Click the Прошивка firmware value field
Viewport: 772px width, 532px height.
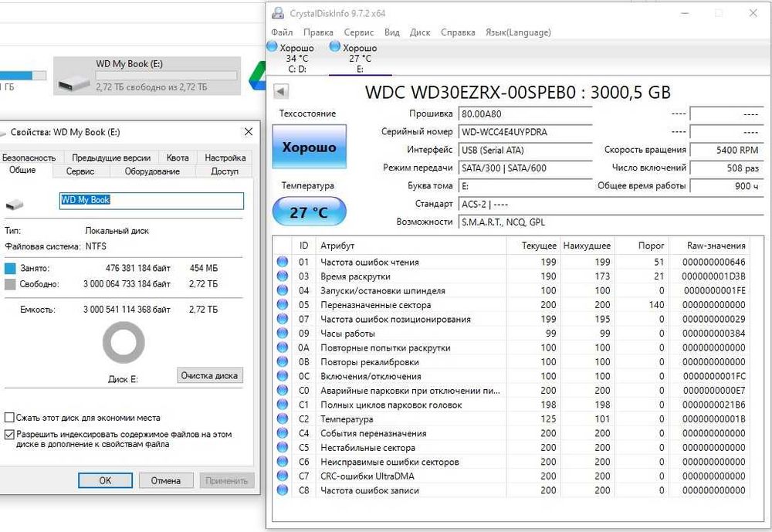[525, 114]
